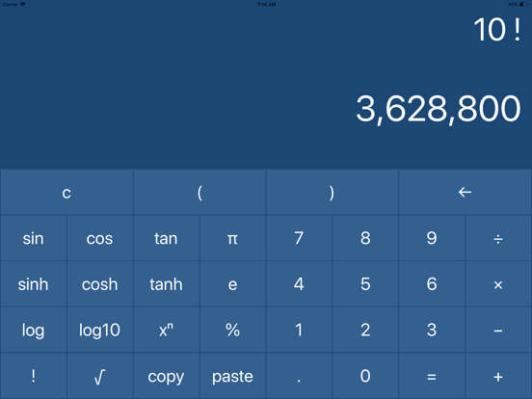Insert the pi constant
This screenshot has width=532, height=399.
click(x=233, y=238)
